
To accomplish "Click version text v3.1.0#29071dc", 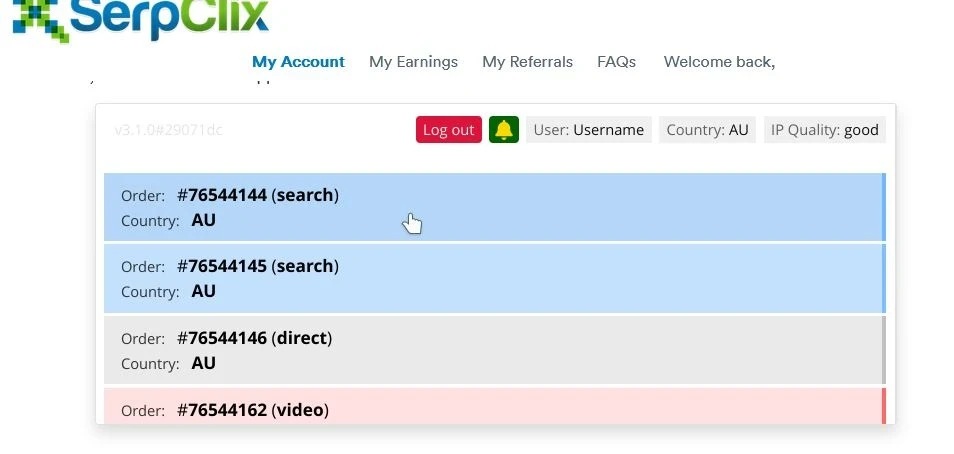I will 169,130.
